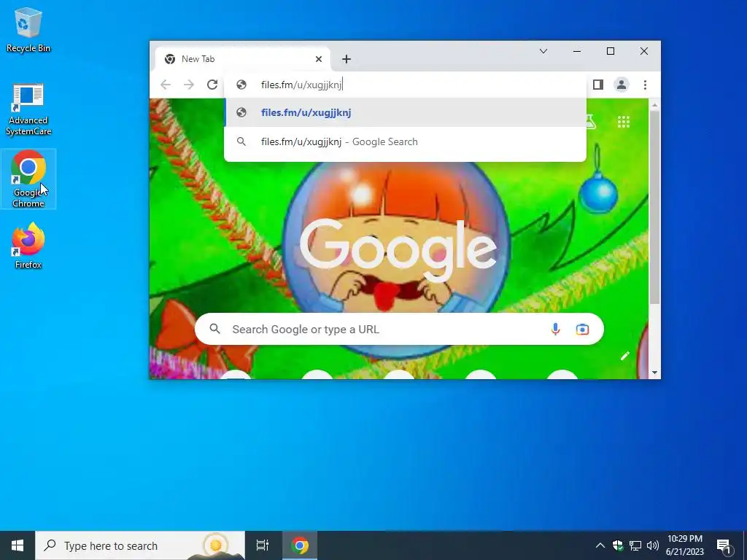Screen dimensions: 747x560
Task: Open the Chrome profile avatar icon
Action: click(x=622, y=85)
